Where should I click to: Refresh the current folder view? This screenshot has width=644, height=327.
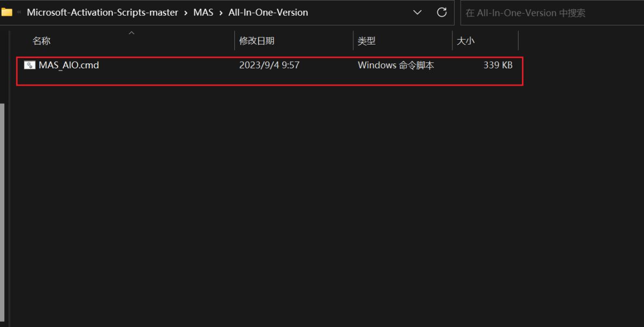[442, 12]
